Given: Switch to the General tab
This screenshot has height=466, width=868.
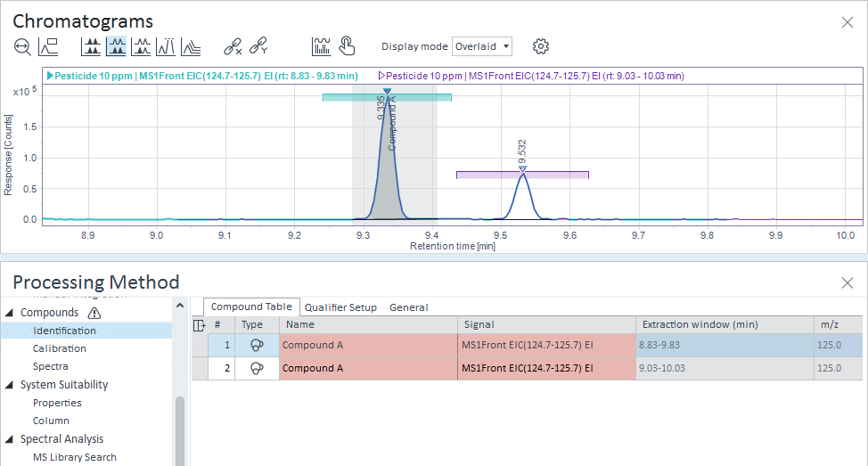Looking at the screenshot, I should [x=408, y=307].
